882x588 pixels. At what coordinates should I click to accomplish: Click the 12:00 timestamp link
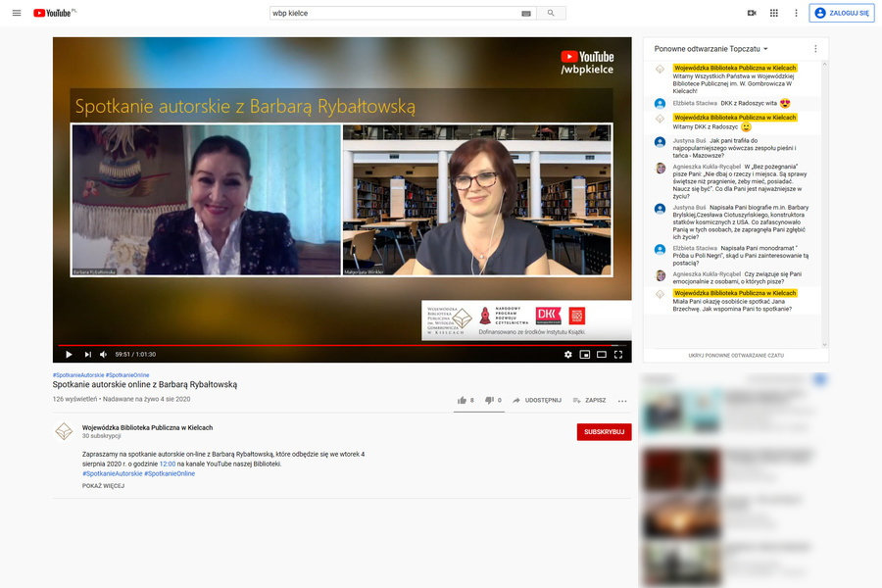168,464
